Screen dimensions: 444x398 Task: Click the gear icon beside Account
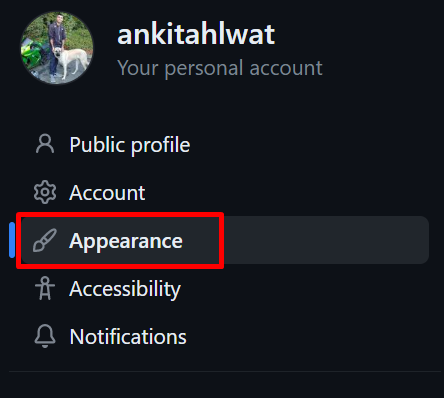pos(45,192)
